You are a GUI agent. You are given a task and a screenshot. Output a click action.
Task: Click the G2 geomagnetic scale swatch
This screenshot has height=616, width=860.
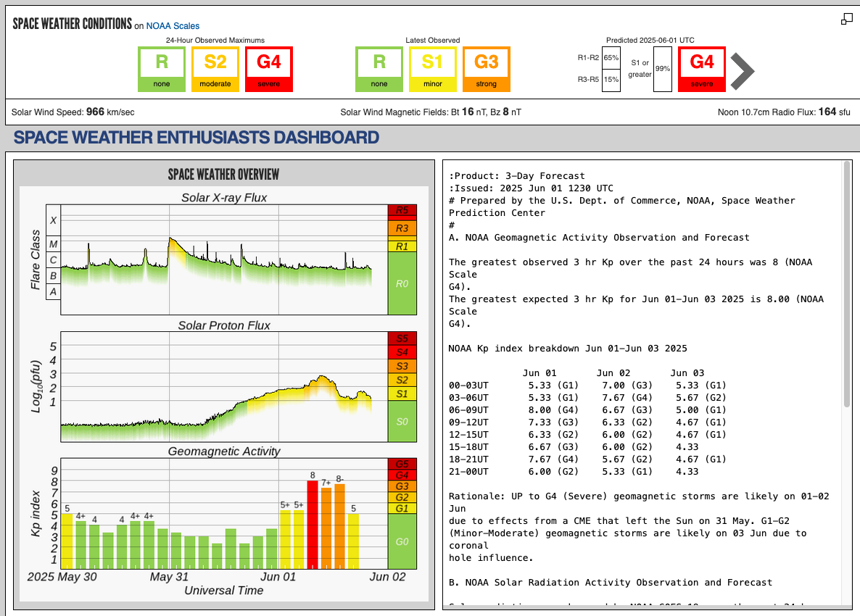(x=402, y=497)
